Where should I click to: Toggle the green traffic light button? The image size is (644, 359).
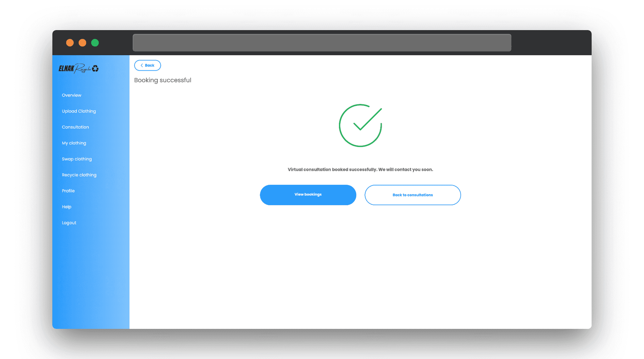95,42
